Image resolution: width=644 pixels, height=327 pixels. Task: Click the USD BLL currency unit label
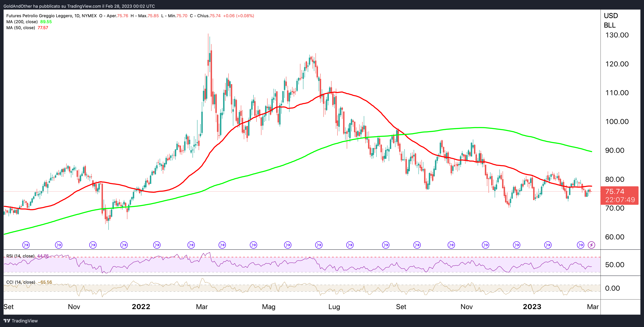(611, 20)
